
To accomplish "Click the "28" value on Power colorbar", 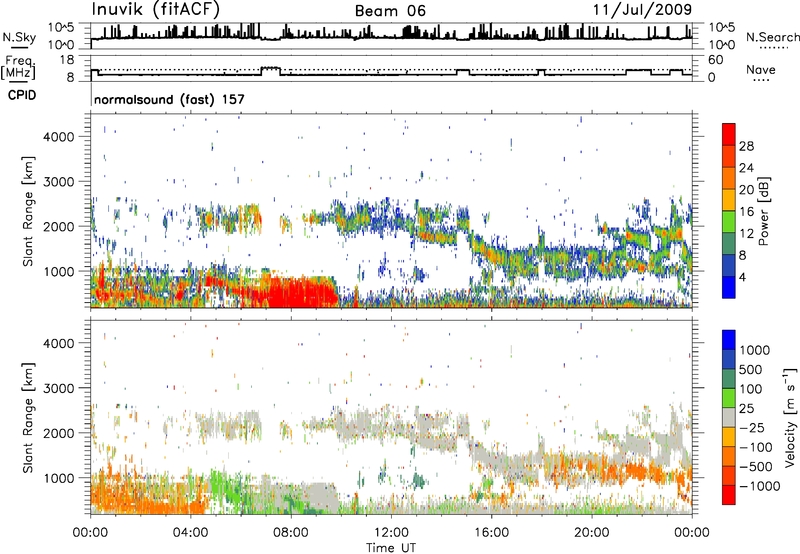I will pos(746,146).
